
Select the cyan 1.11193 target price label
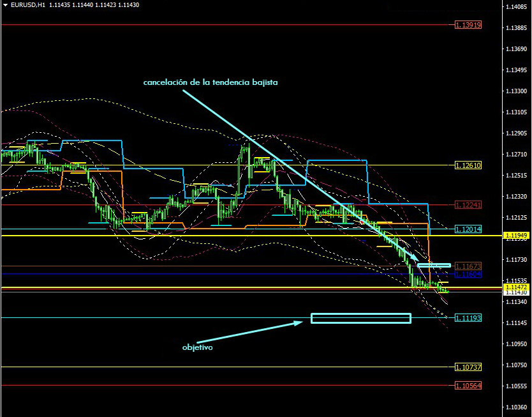[468, 317]
